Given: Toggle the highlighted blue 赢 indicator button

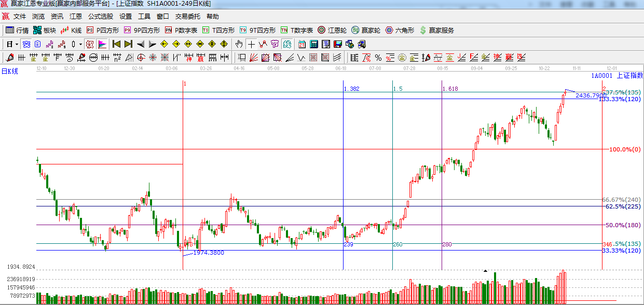Looking at the screenshot, I should (26, 44).
